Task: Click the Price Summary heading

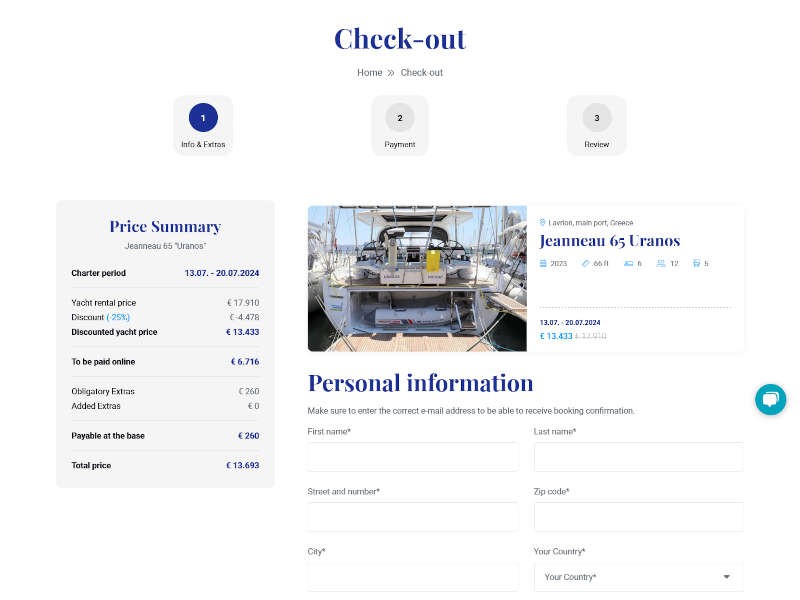Action: click(x=165, y=226)
